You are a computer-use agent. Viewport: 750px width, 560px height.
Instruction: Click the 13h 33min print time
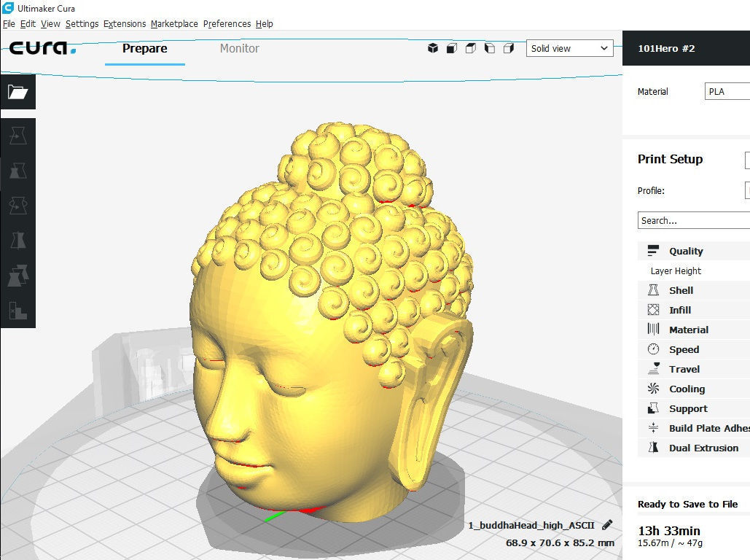(668, 531)
